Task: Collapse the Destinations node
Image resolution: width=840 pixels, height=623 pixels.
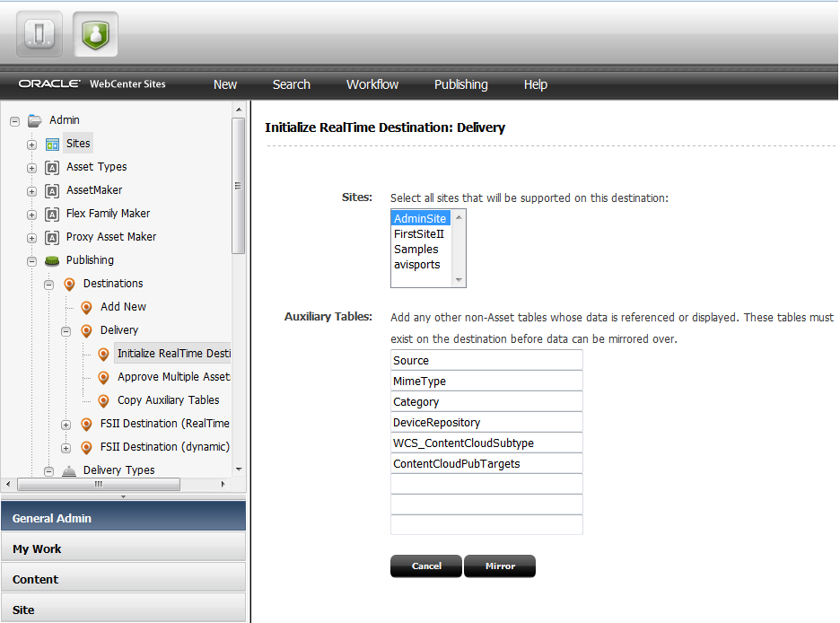Action: [x=48, y=285]
